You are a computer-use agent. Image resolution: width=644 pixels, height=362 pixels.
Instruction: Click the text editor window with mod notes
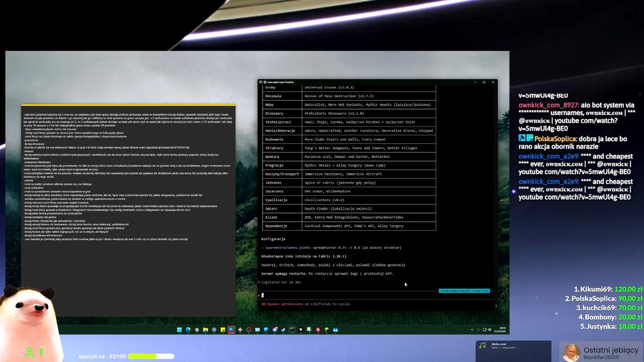128,209
